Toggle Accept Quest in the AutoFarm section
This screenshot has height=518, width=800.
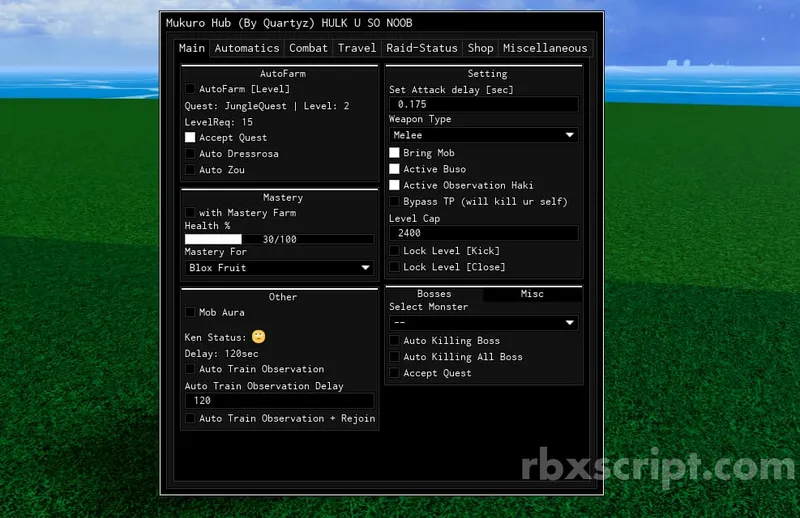[190, 137]
